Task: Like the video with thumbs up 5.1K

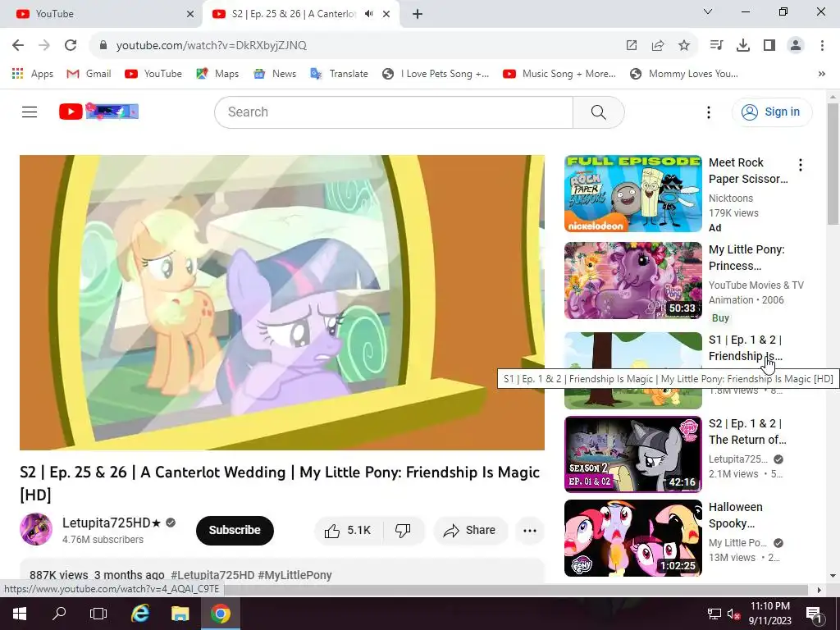Action: click(x=348, y=531)
